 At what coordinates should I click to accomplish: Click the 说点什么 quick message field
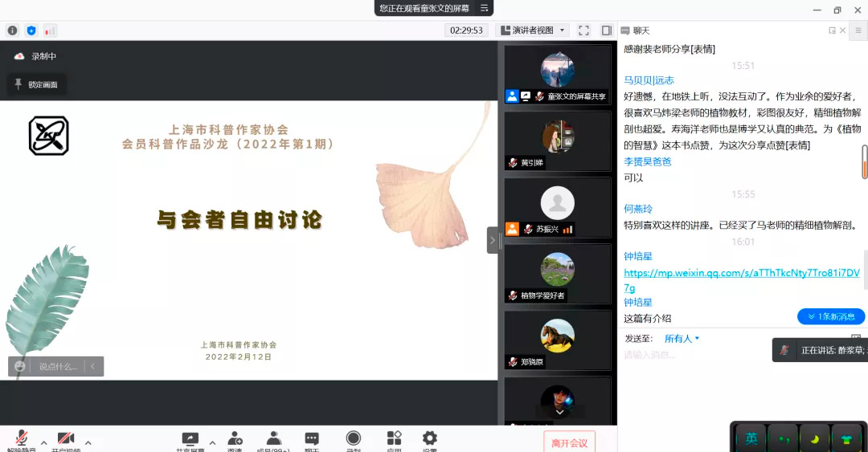tap(57, 366)
